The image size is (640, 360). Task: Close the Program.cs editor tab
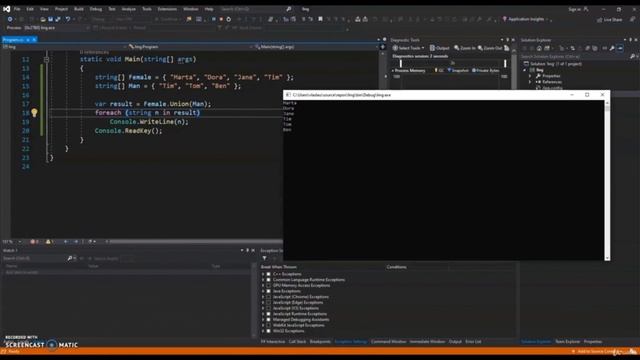(x=34, y=40)
